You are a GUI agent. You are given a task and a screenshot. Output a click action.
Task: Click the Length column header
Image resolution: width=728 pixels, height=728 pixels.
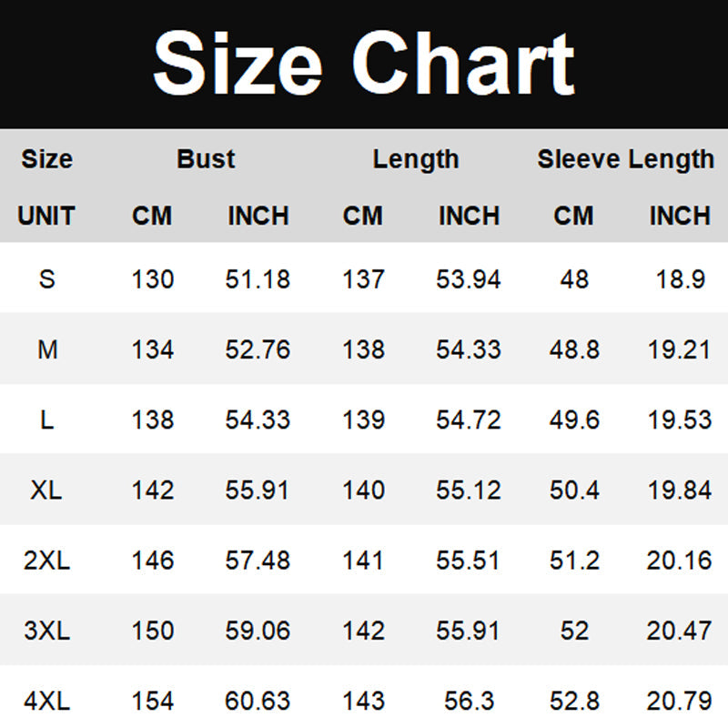pyautogui.click(x=415, y=159)
